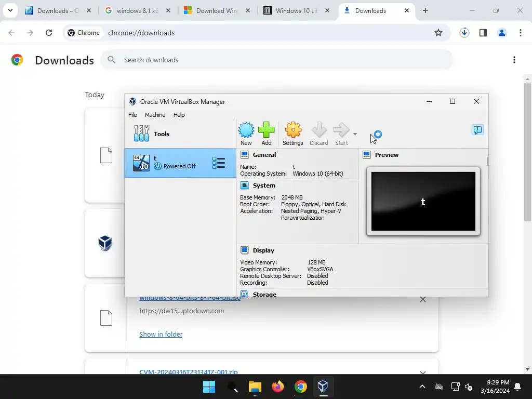The height and width of the screenshot is (399, 532).
Task: Click the VBoxSVGA graphics controller value
Action: click(320, 269)
